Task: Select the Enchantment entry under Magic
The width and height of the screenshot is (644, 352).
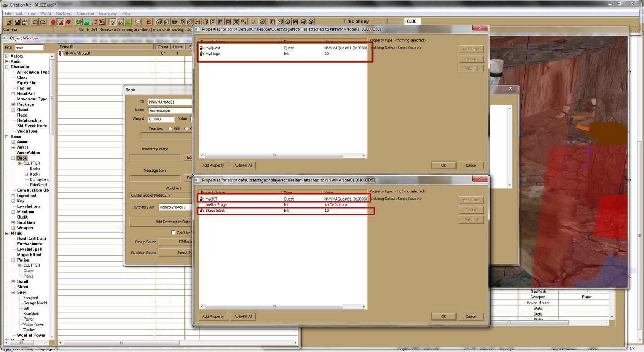Action: pyautogui.click(x=30, y=244)
